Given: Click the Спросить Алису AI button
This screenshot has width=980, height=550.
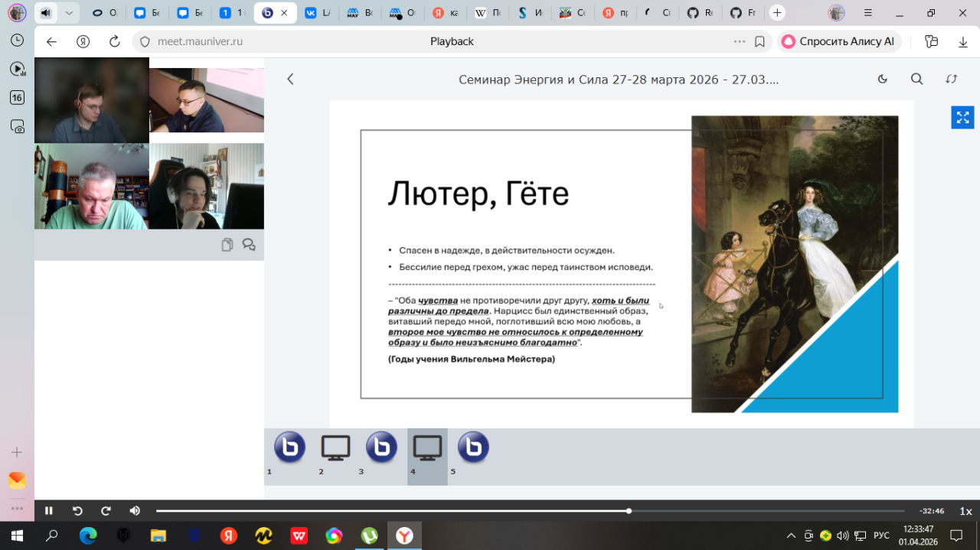Looking at the screenshot, I should pyautogui.click(x=839, y=41).
